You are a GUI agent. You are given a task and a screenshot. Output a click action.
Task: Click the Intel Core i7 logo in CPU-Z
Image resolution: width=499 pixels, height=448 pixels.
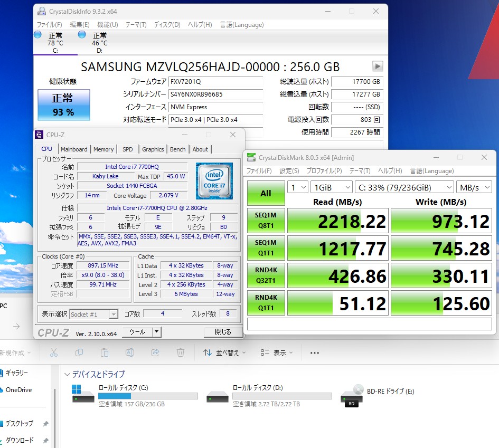(214, 181)
